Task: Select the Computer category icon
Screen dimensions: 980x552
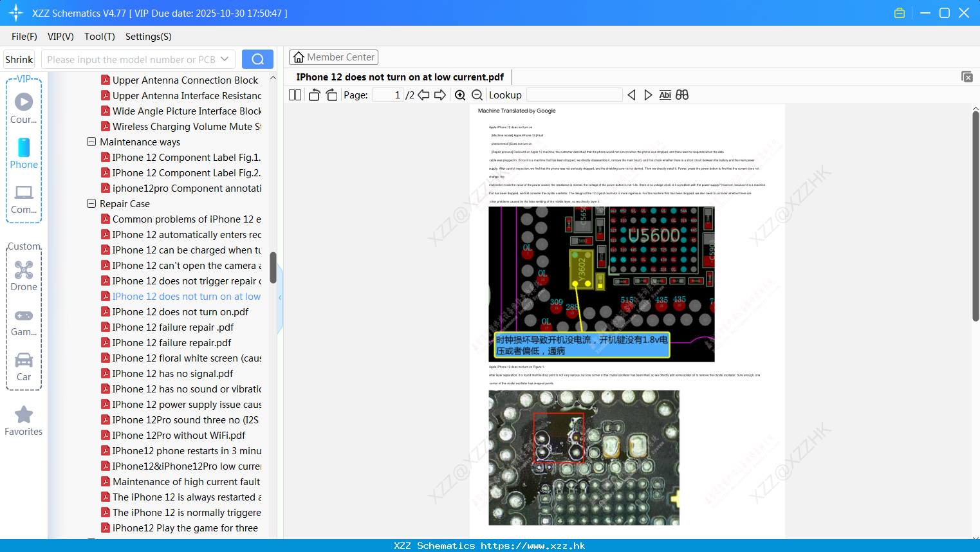Action: point(24,199)
